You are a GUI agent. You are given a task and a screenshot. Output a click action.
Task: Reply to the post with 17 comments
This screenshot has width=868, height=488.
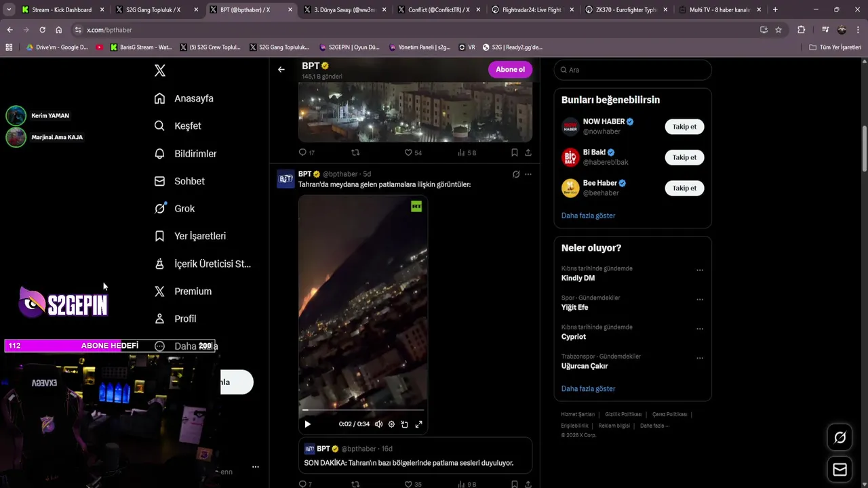click(x=307, y=152)
